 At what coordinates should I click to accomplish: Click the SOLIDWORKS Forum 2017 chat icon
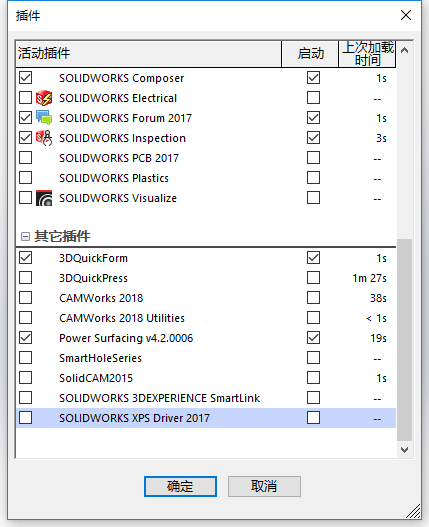point(44,118)
